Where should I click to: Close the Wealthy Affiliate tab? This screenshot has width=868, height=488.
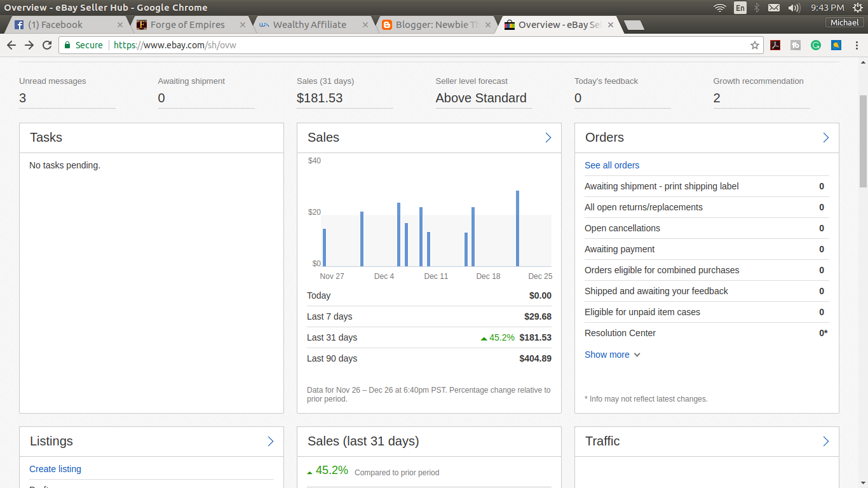(x=365, y=25)
